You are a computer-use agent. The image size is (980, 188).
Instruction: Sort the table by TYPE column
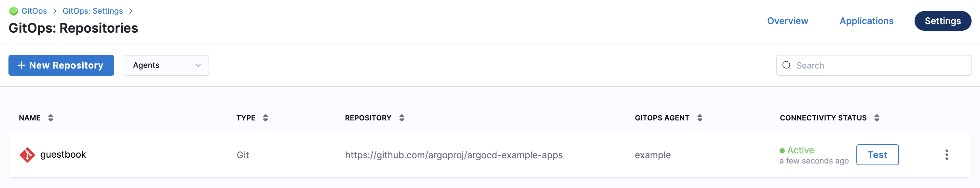pos(265,118)
